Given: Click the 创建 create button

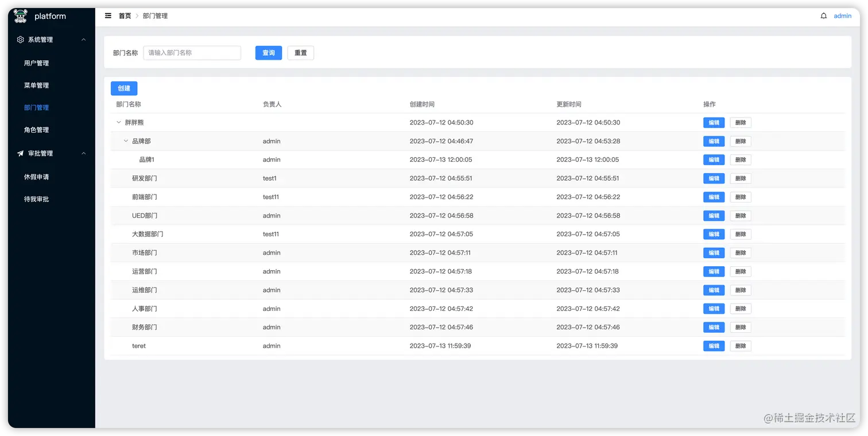Looking at the screenshot, I should (124, 88).
